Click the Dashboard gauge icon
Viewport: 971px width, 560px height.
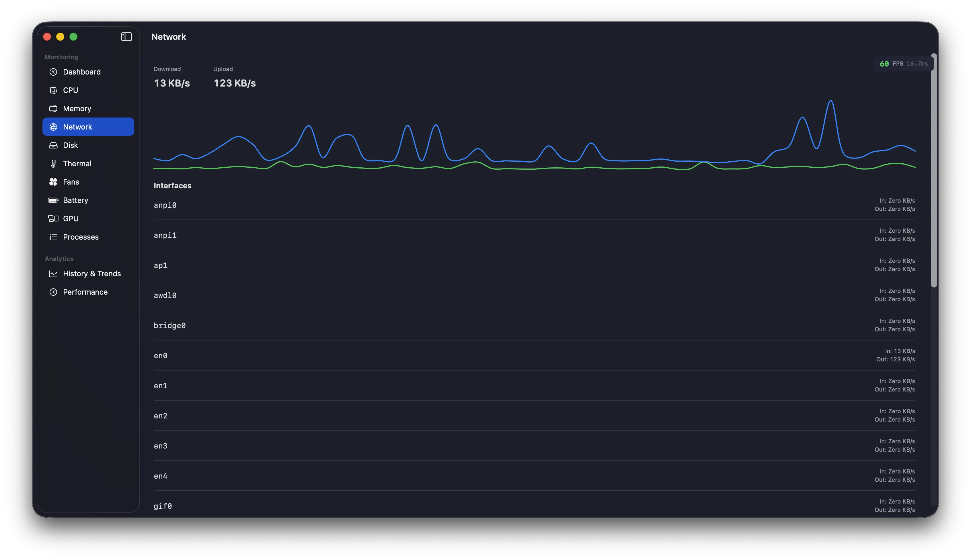click(x=53, y=72)
